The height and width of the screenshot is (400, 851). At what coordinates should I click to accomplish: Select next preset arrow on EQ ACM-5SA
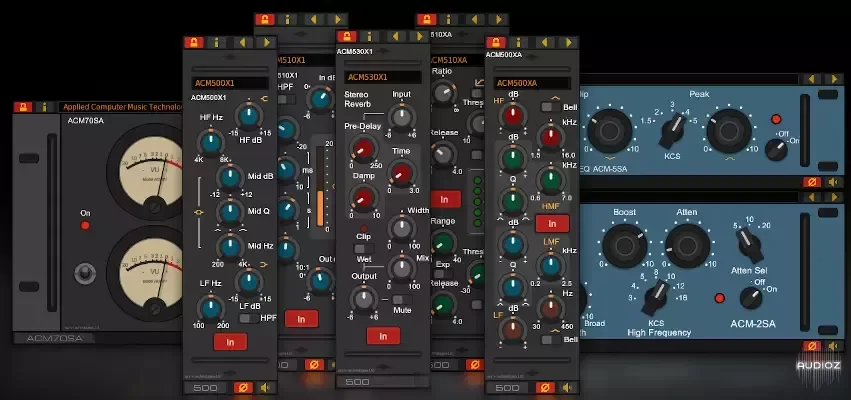click(834, 79)
